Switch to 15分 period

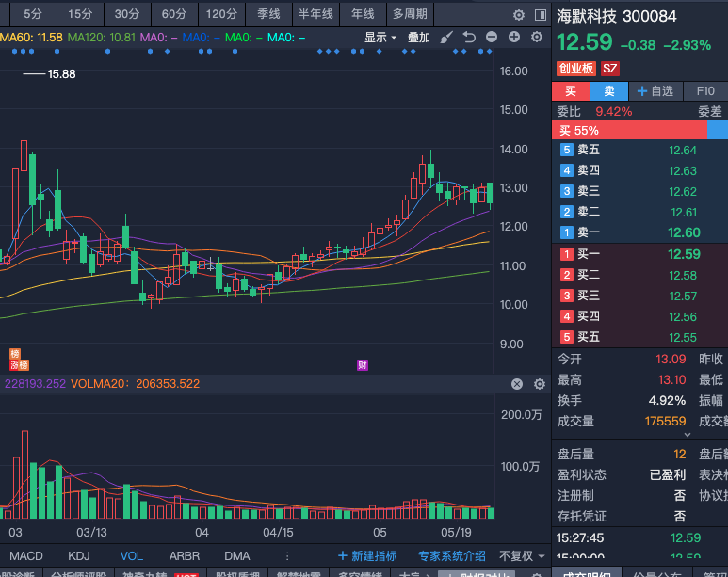click(80, 14)
